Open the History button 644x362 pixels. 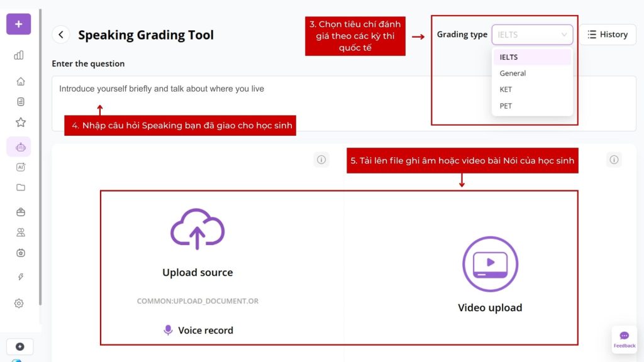(x=607, y=35)
